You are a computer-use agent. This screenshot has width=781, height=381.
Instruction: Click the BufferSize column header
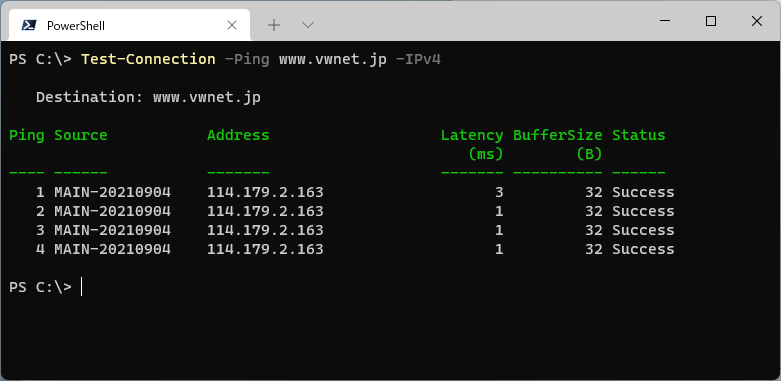(557, 135)
